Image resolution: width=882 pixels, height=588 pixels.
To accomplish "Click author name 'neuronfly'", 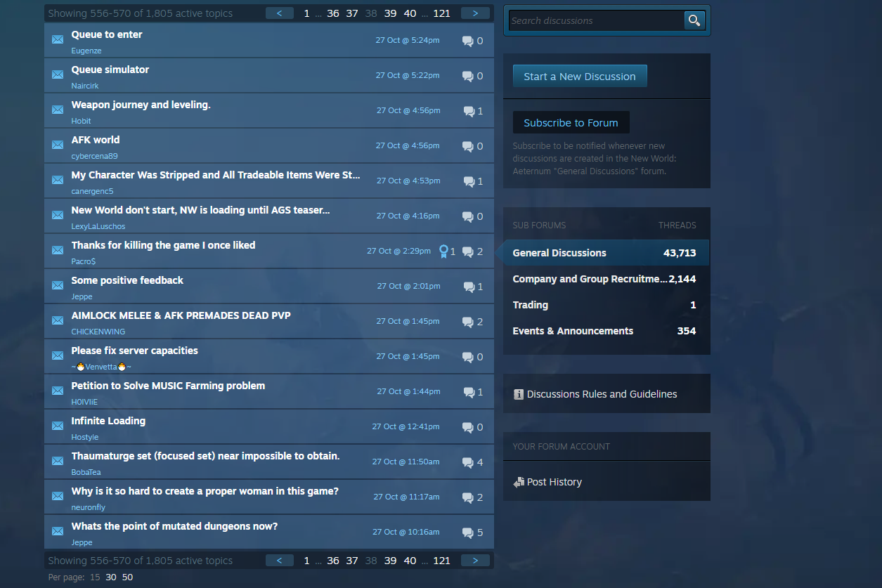I will [89, 507].
